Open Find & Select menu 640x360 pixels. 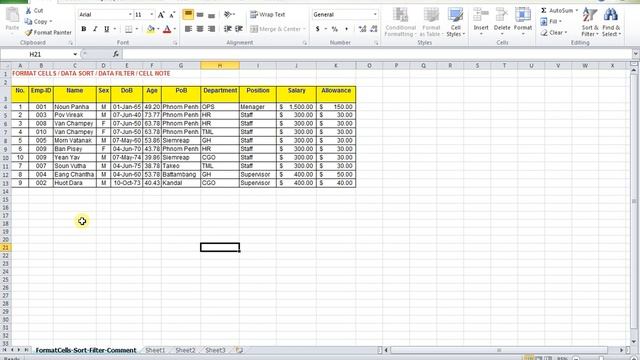click(x=611, y=22)
